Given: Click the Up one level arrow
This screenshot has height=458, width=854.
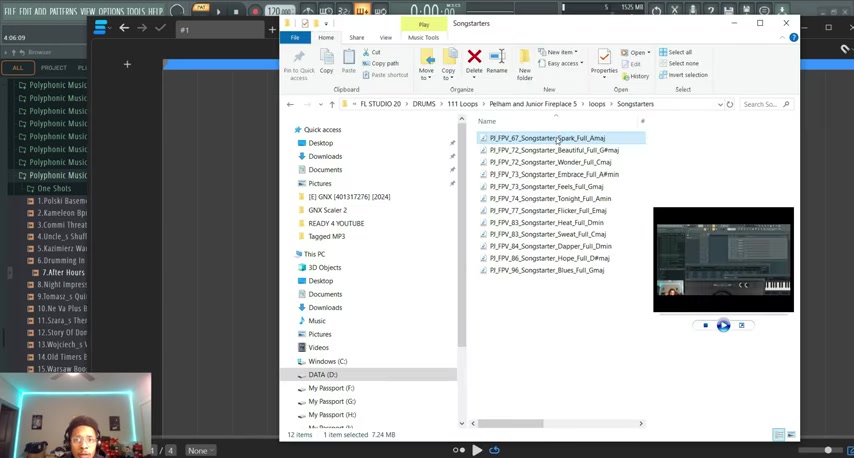Looking at the screenshot, I should [332, 105].
